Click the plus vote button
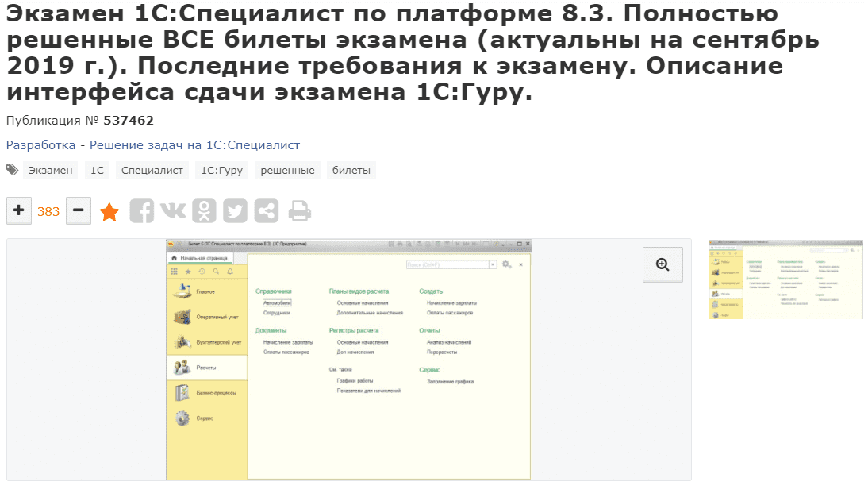The width and height of the screenshot is (868, 493). click(19, 211)
